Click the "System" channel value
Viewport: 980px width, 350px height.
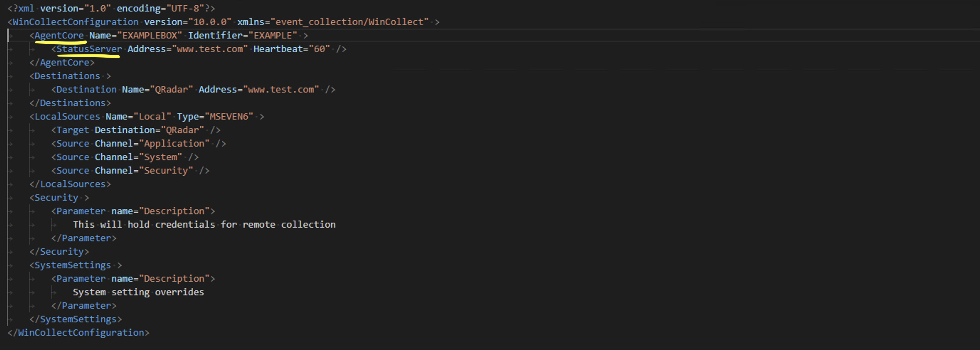[160, 157]
